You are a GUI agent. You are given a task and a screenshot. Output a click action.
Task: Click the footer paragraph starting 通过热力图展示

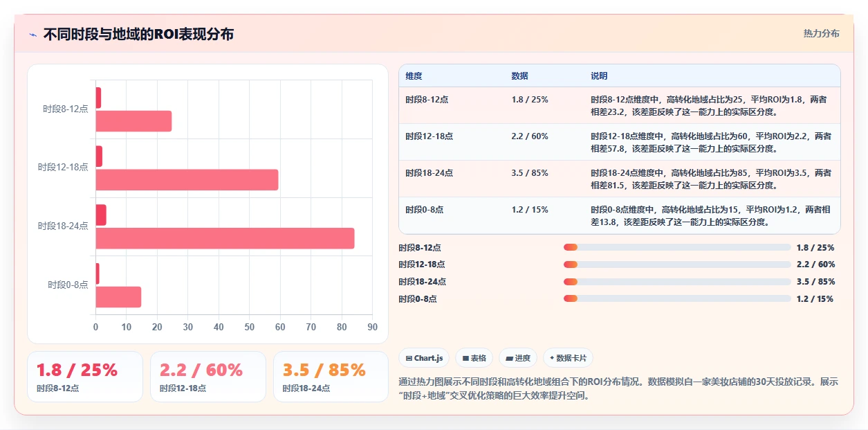click(618, 388)
